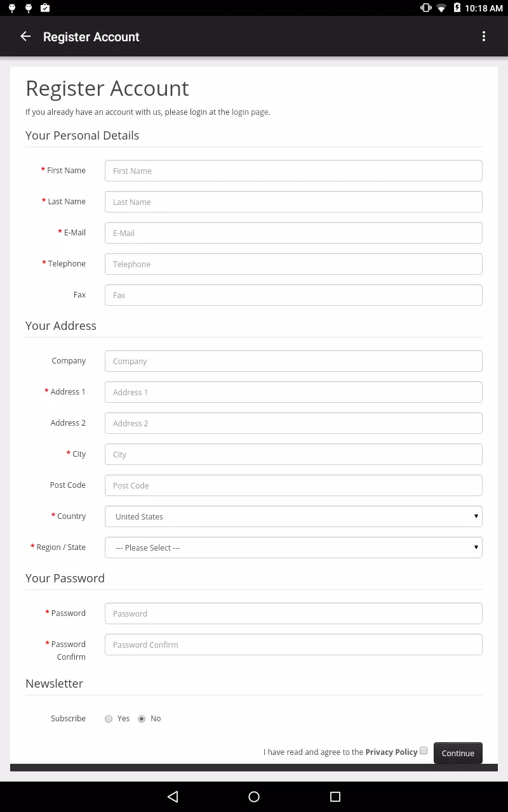Image resolution: width=508 pixels, height=812 pixels.
Task: Open Recent Apps with the square button
Action: click(335, 797)
